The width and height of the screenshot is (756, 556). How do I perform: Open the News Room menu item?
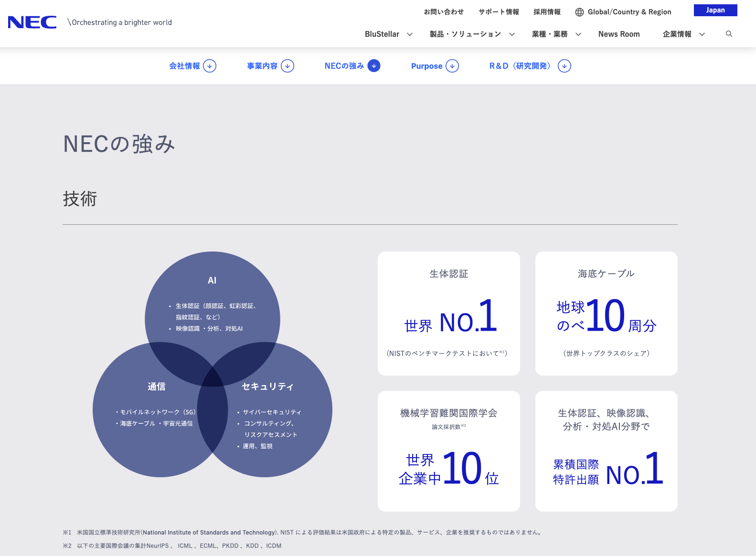click(619, 34)
